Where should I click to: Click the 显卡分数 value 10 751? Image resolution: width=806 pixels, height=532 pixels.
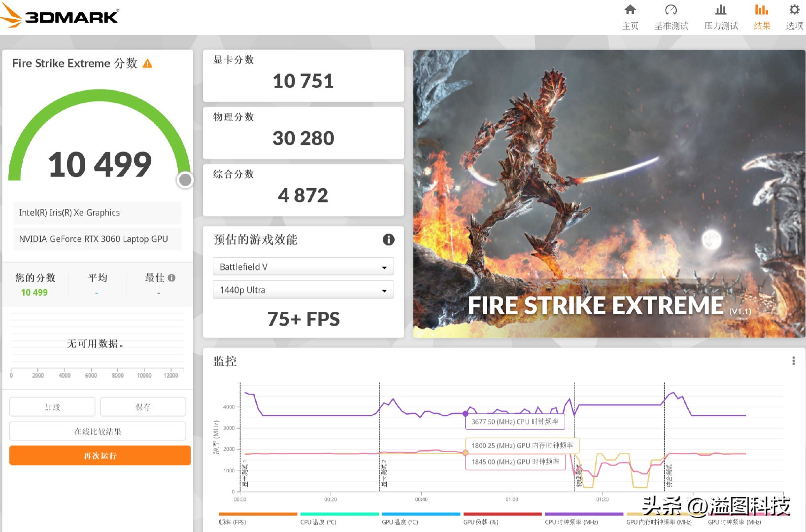303,81
